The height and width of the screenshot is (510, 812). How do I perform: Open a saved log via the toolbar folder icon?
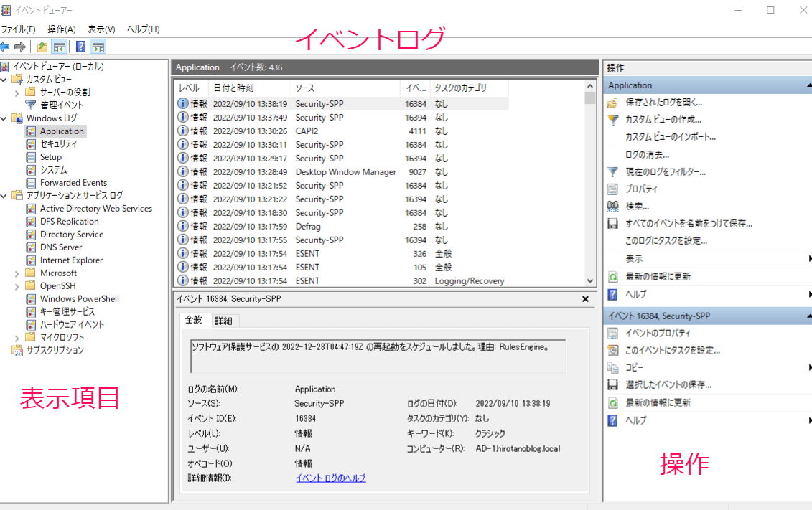point(42,47)
